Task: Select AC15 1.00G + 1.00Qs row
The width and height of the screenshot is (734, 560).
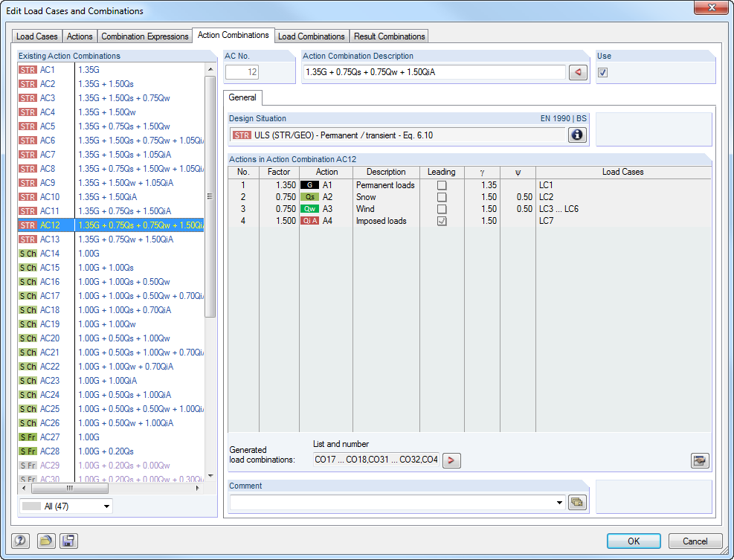Action: pyautogui.click(x=111, y=268)
